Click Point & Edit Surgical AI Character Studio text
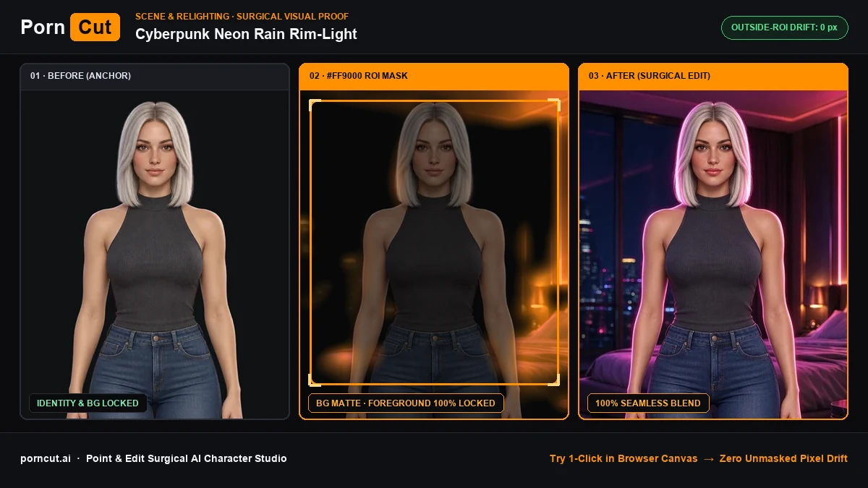Image resolution: width=868 pixels, height=488 pixels. (187, 458)
